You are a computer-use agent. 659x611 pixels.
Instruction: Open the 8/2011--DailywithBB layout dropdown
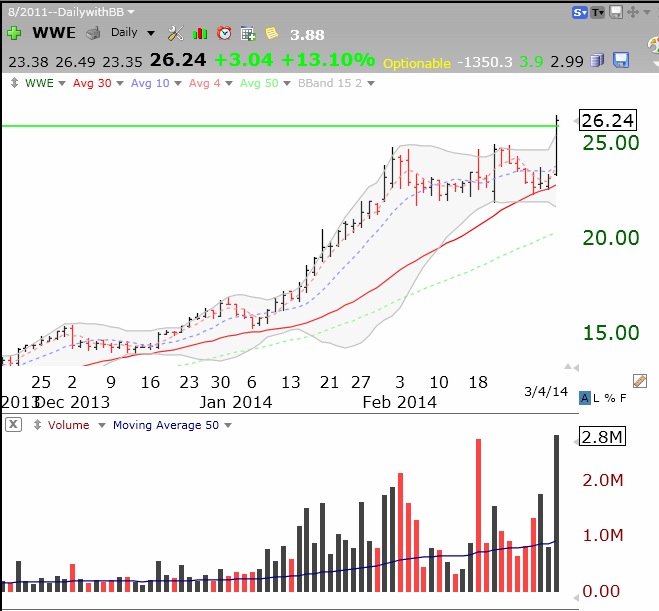(x=131, y=12)
